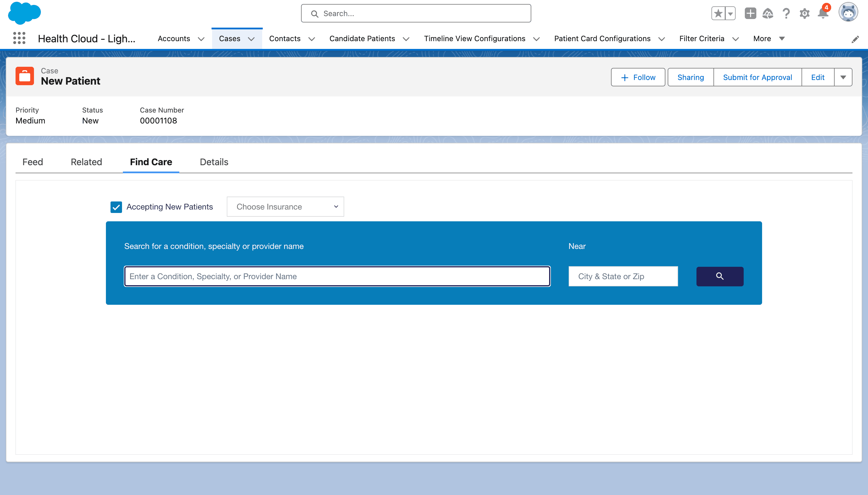Open the favorites list dropdown arrow
This screenshot has width=868, height=495.
tap(730, 14)
